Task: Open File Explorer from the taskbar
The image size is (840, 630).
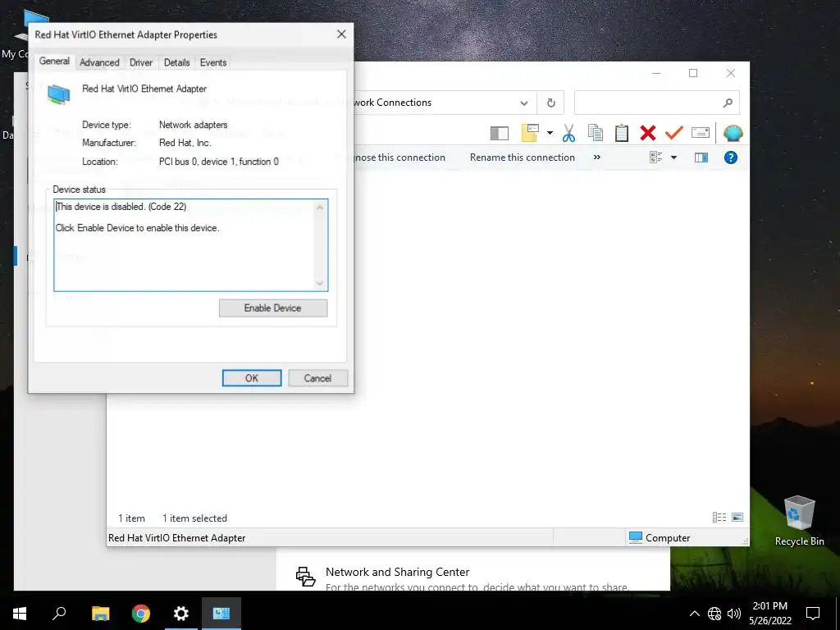Action: point(100,614)
